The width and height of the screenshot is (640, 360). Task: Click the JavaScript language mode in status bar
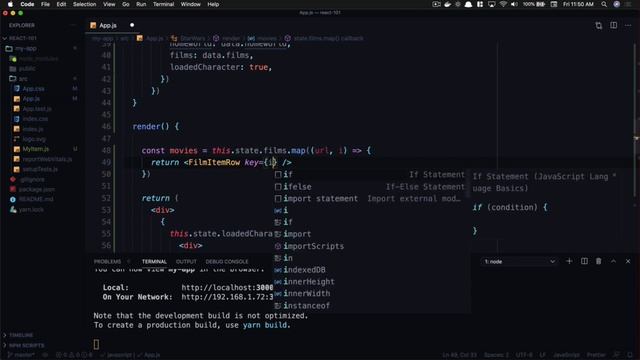click(x=566, y=355)
